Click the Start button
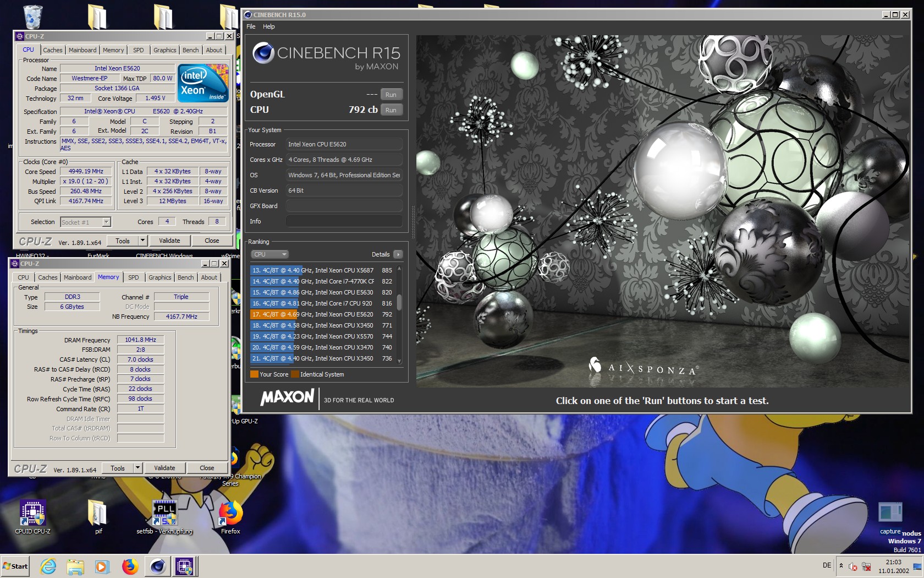 pos(15,566)
